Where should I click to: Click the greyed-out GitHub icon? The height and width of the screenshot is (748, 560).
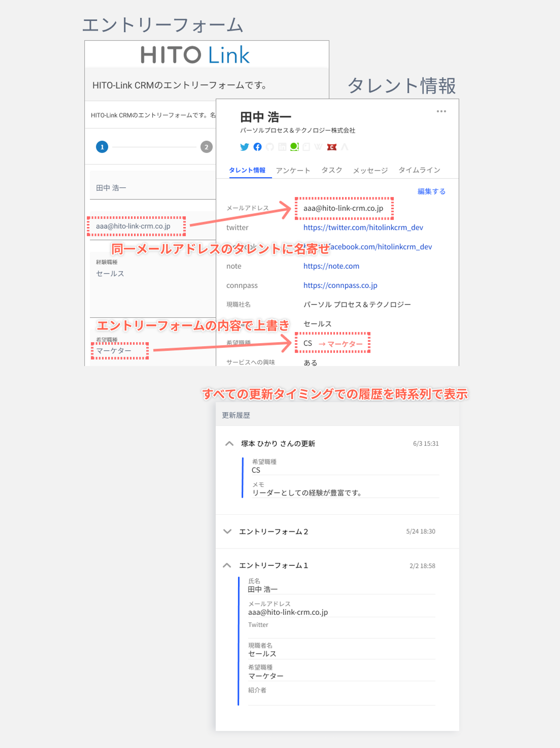270,147
